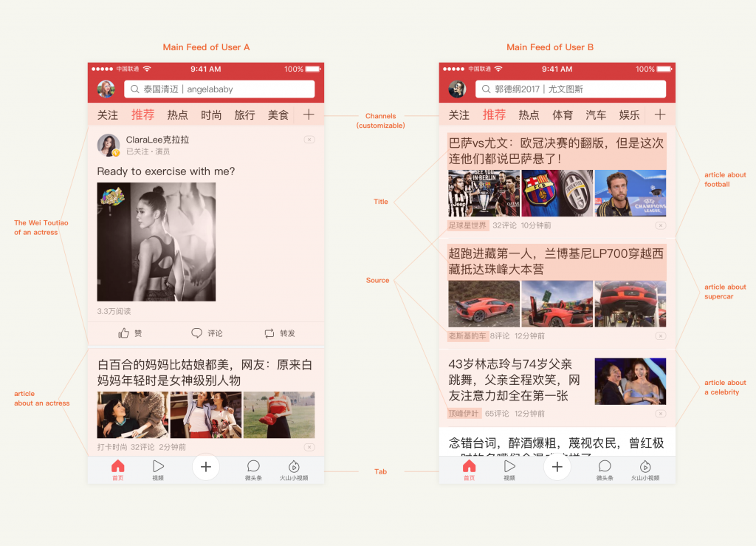Add a channel using plus in User A's channel bar
Screen dimensions: 756x546
309,115
